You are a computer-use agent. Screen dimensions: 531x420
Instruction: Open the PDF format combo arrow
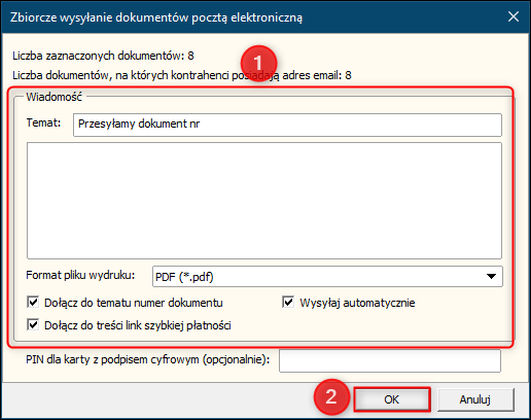click(x=491, y=276)
